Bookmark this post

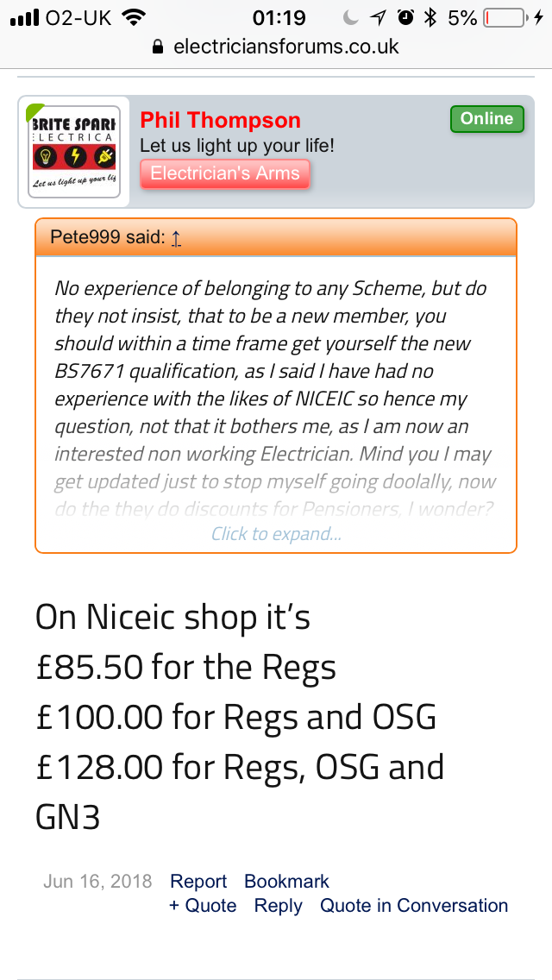(x=286, y=882)
